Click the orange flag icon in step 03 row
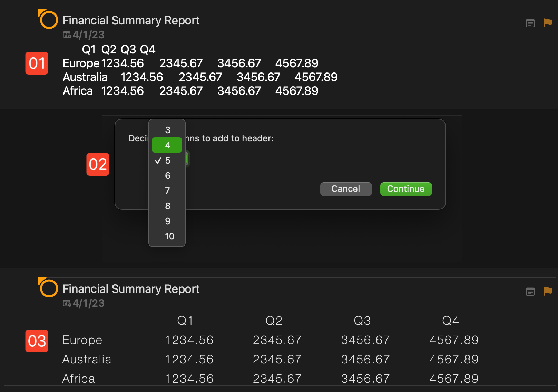This screenshot has width=558, height=392. click(x=548, y=291)
